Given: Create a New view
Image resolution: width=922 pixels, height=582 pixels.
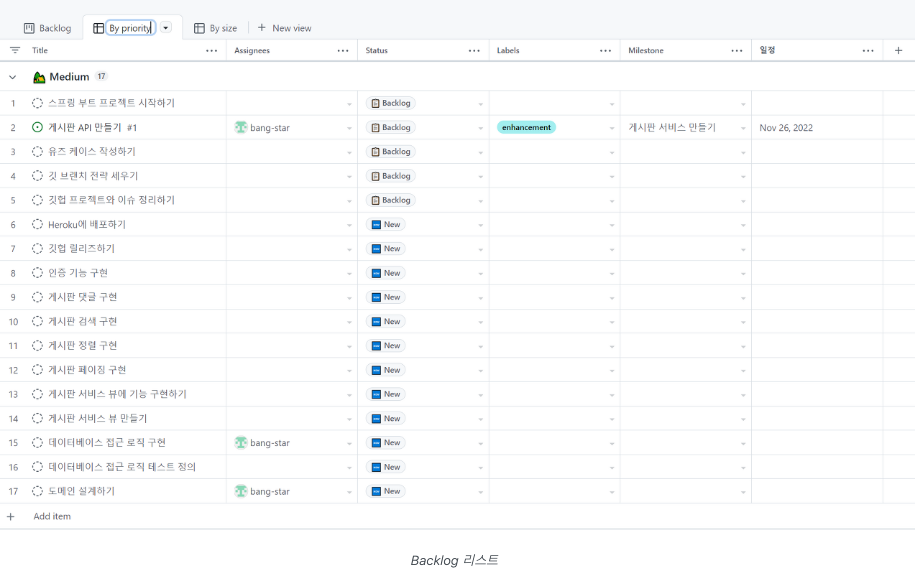Looking at the screenshot, I should (285, 28).
